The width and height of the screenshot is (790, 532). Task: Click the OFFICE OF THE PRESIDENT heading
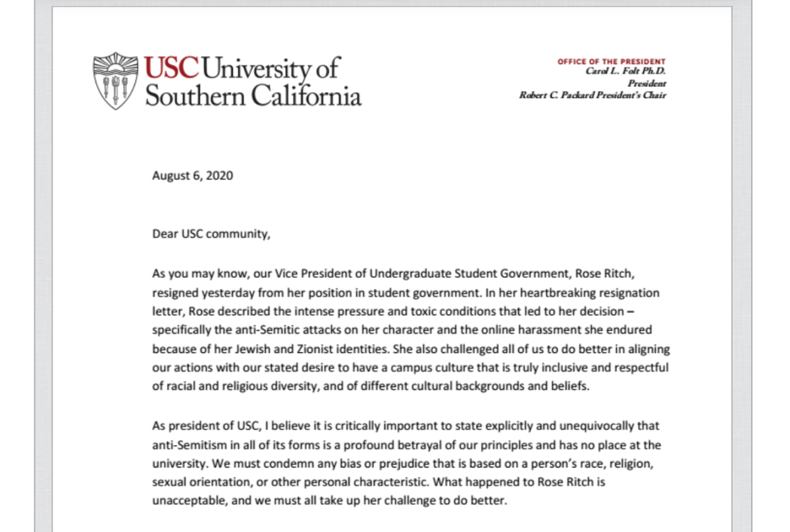[612, 62]
